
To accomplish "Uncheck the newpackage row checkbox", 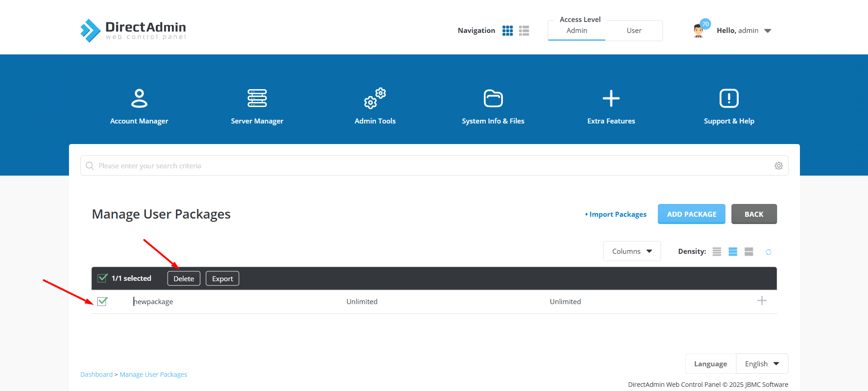I will (102, 301).
